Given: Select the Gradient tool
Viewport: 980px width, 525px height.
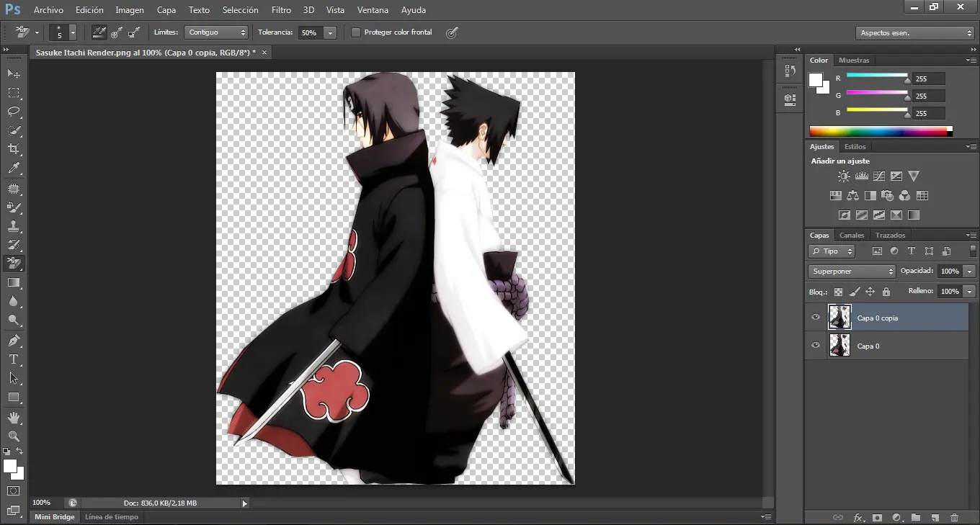Looking at the screenshot, I should (x=14, y=282).
